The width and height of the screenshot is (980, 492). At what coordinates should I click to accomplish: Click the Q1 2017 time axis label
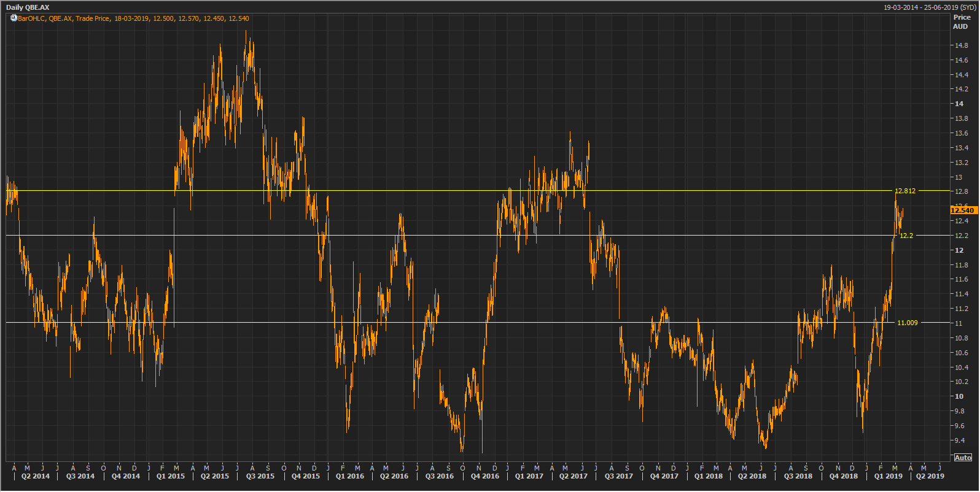click(x=529, y=476)
